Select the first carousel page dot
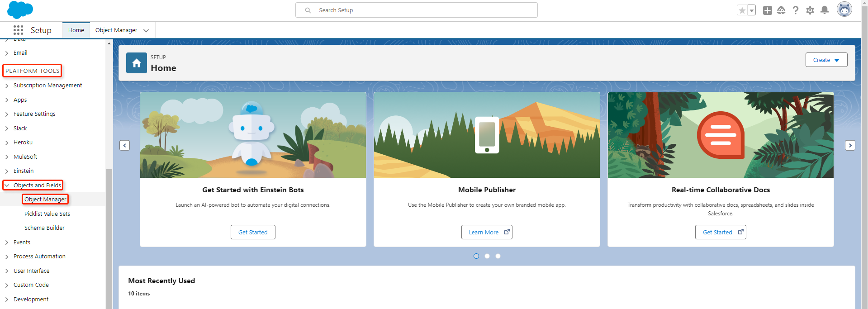Screen dimensions: 868x309 pyautogui.click(x=476, y=256)
